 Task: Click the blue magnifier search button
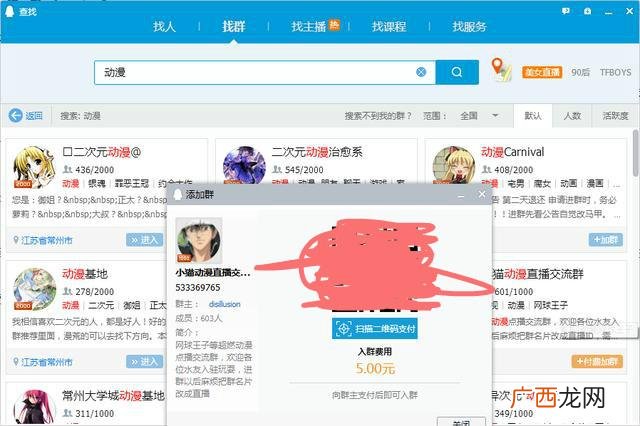457,72
